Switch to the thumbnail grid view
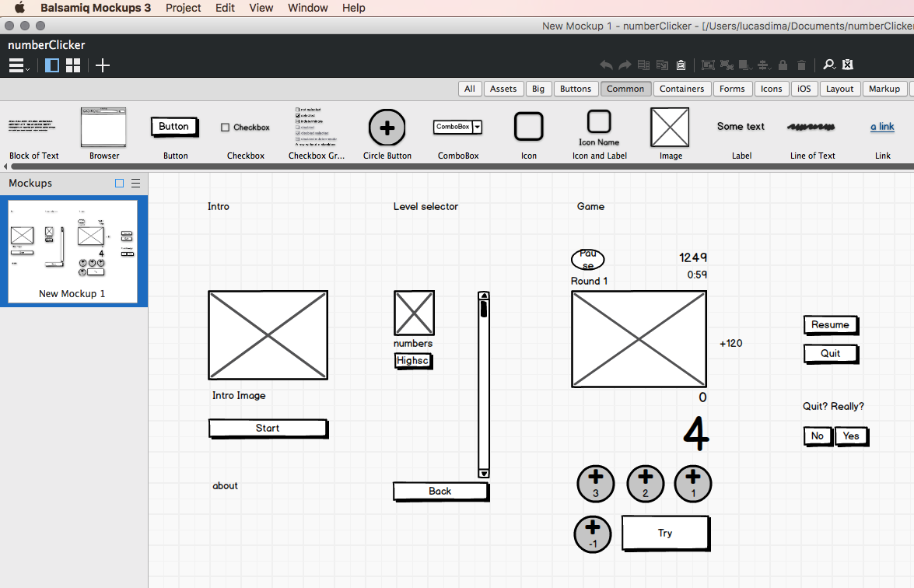 coord(73,66)
